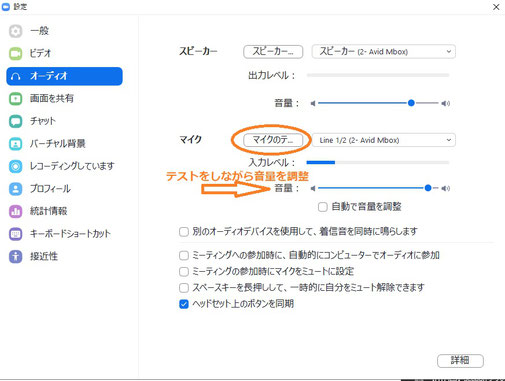
Task: Click the speaker volume low icon
Action: 313,103
